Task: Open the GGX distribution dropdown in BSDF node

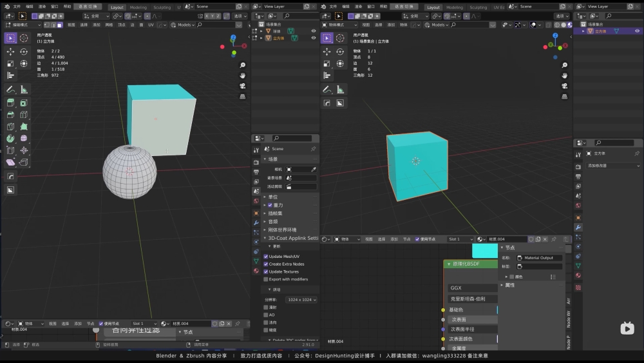Action: pos(472,288)
